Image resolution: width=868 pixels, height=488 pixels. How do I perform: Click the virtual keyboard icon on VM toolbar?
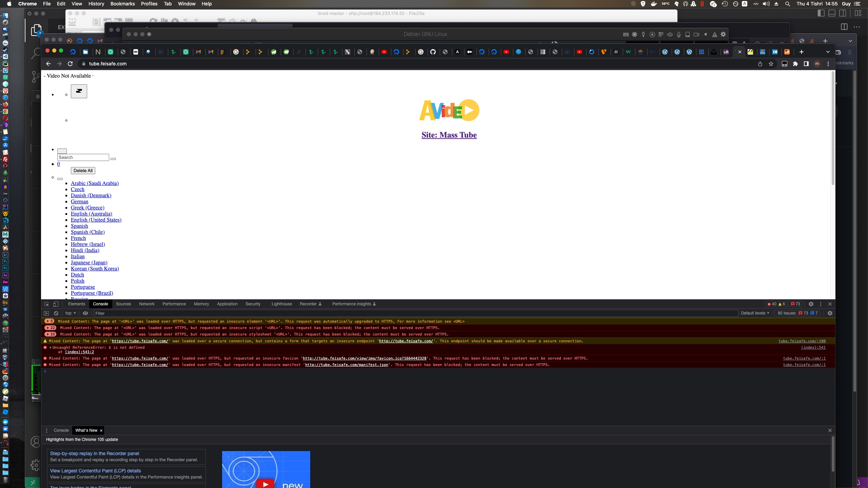(626, 34)
